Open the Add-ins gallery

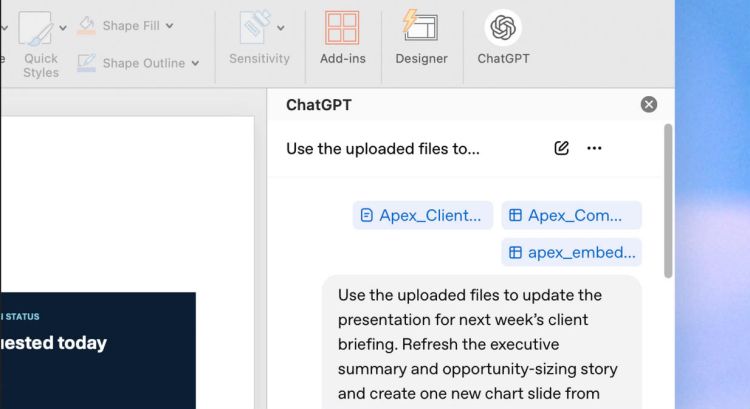click(x=342, y=37)
